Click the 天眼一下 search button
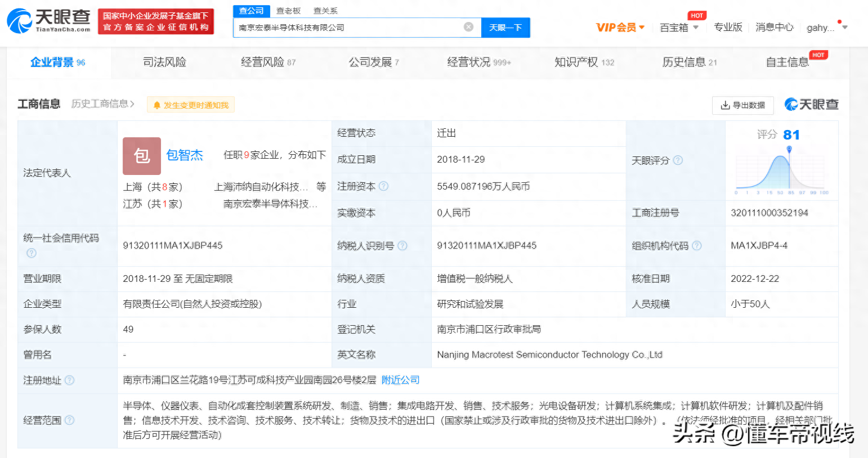This screenshot has height=458, width=868. (505, 28)
